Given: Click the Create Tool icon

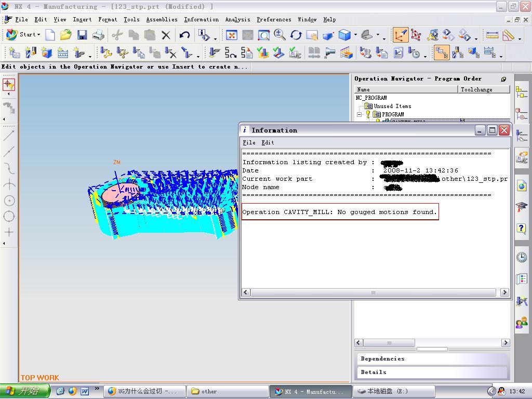Looking at the screenshot, I should pyautogui.click(x=31, y=52).
